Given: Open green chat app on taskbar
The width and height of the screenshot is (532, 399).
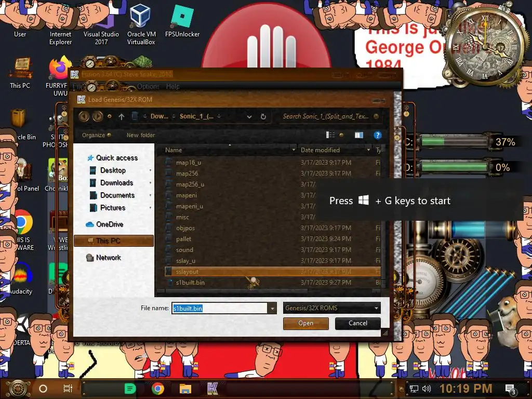Looking at the screenshot, I should point(130,389).
